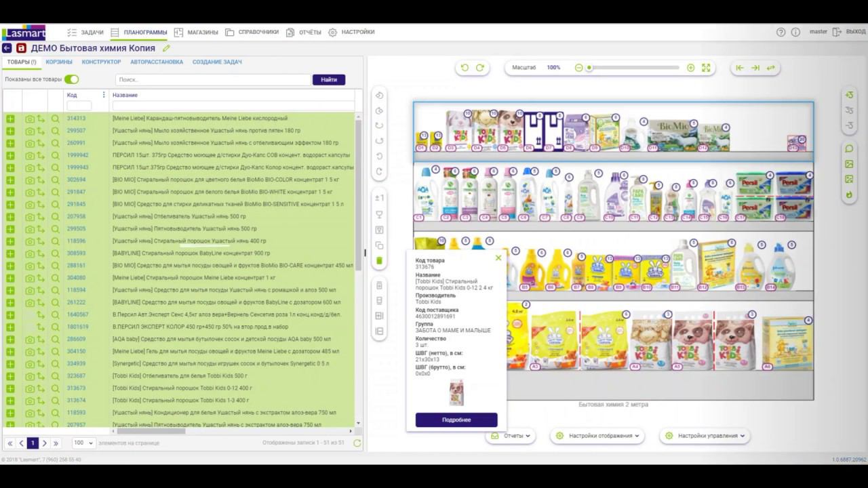This screenshot has height=488, width=868.
Task: Click the pencil edit icon after the title
Action: (166, 48)
